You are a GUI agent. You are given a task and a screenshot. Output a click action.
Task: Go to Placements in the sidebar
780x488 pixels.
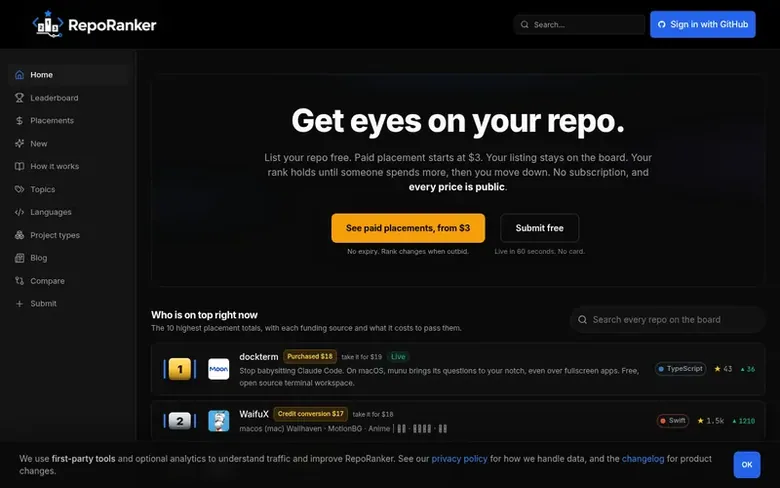pos(68,120)
